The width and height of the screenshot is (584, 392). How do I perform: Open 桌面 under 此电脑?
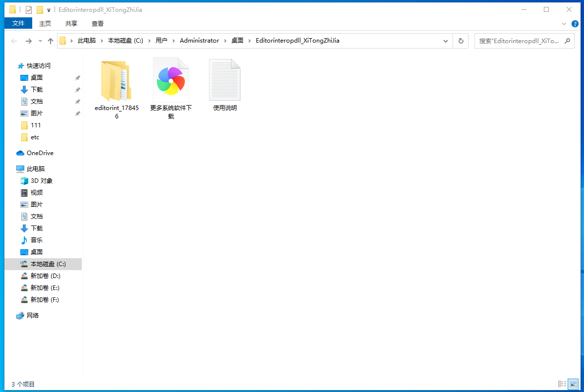(37, 252)
